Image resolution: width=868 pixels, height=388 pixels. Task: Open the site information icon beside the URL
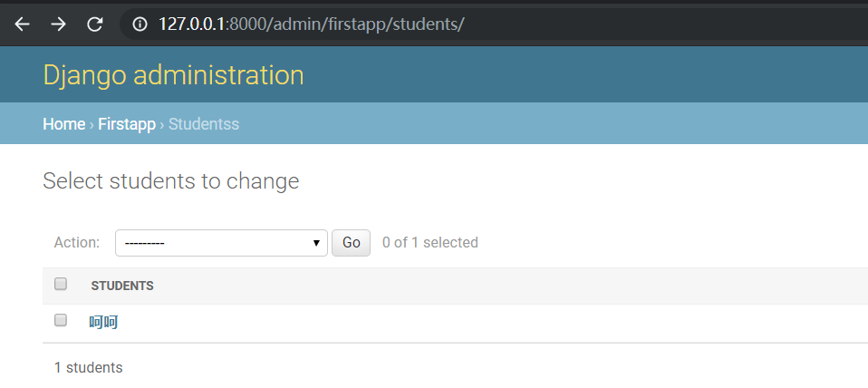(x=140, y=24)
